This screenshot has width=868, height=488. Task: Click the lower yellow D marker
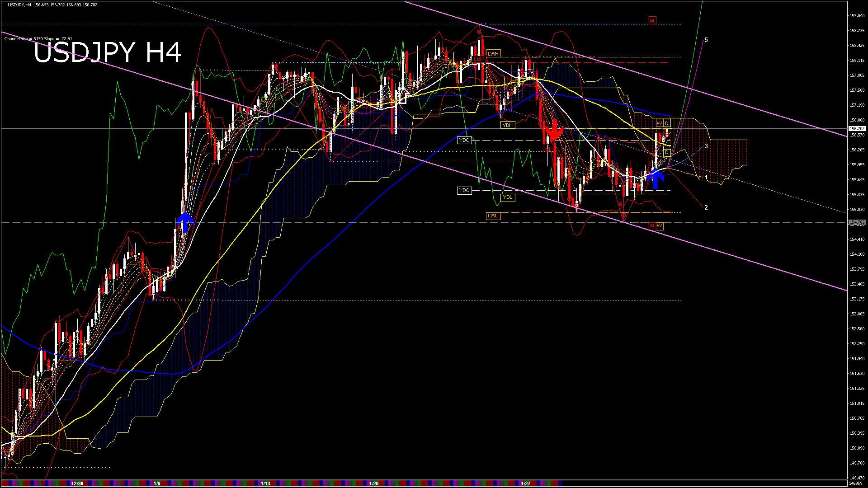[x=667, y=153]
